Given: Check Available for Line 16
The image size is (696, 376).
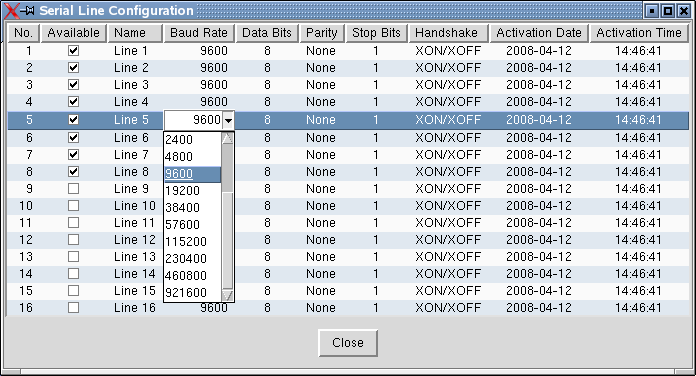Looking at the screenshot, I should pyautogui.click(x=73, y=308).
